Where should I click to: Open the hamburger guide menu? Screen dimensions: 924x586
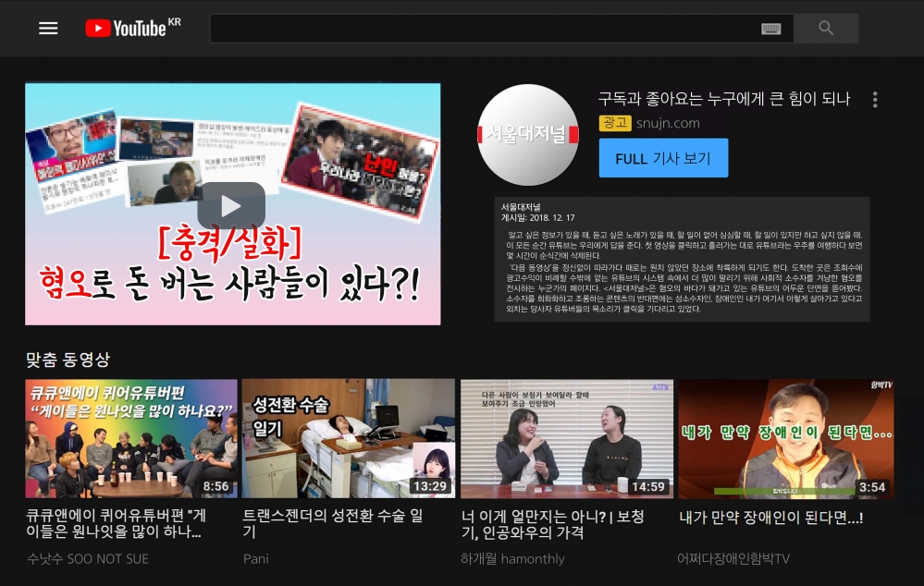coord(48,28)
